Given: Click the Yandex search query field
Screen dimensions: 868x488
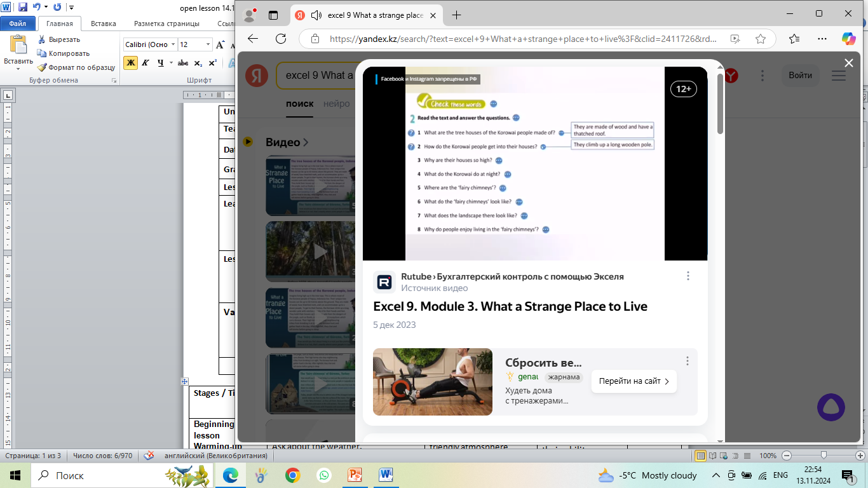Looking at the screenshot, I should coord(315,75).
